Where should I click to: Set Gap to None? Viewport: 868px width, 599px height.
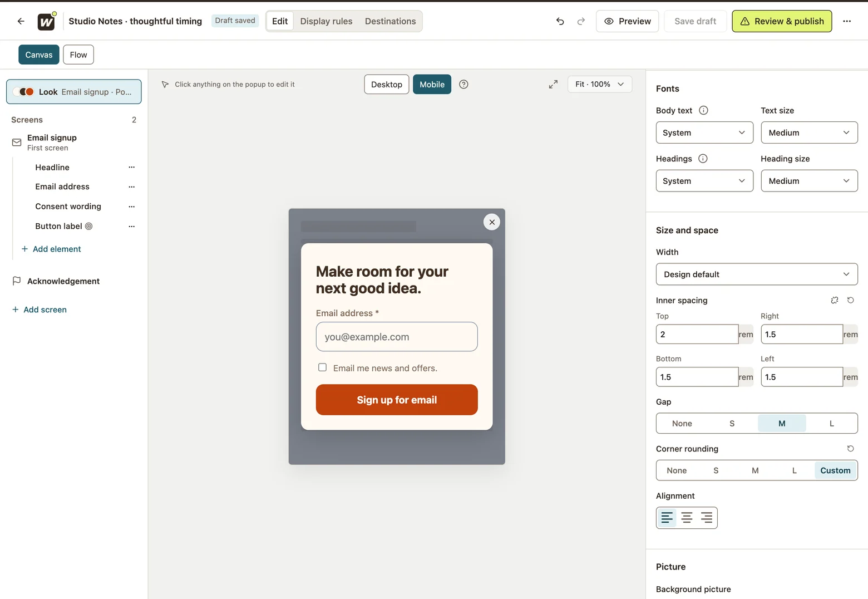point(682,424)
